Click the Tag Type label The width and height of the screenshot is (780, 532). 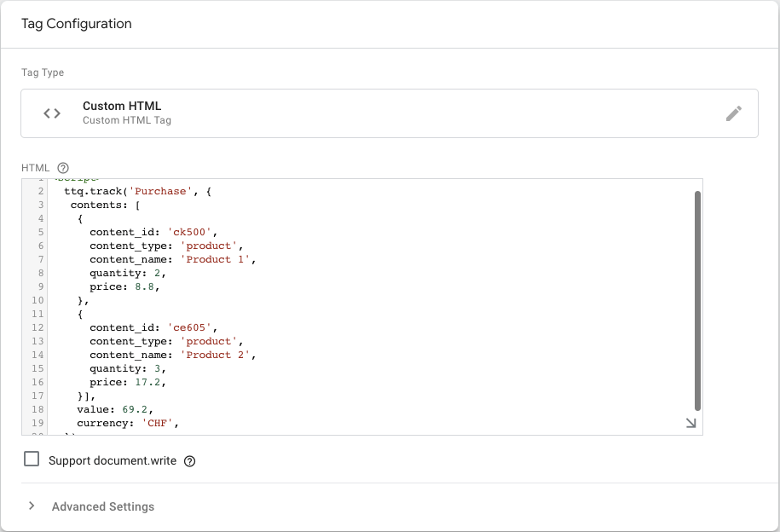point(43,72)
